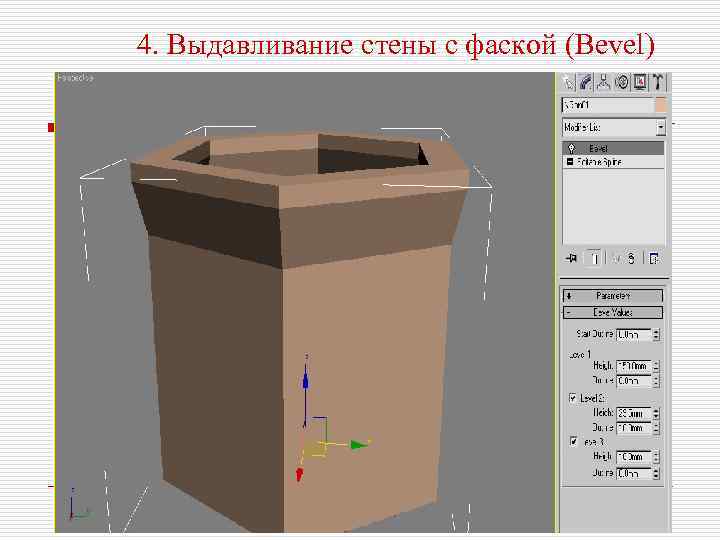The width and height of the screenshot is (720, 540).
Task: Open Configure Modifier Sets icon
Action: 654,259
